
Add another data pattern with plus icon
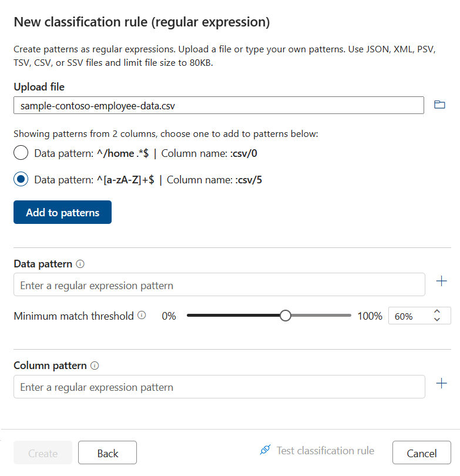tap(441, 281)
